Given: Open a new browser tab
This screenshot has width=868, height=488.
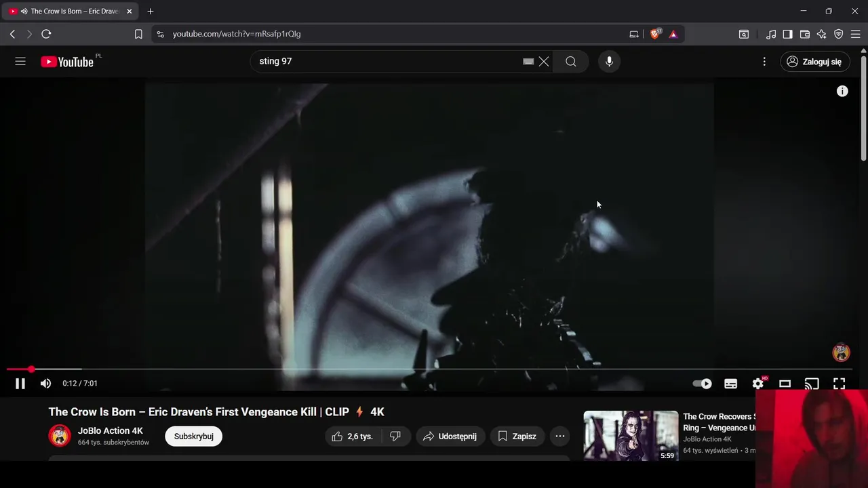Looking at the screenshot, I should point(151,12).
